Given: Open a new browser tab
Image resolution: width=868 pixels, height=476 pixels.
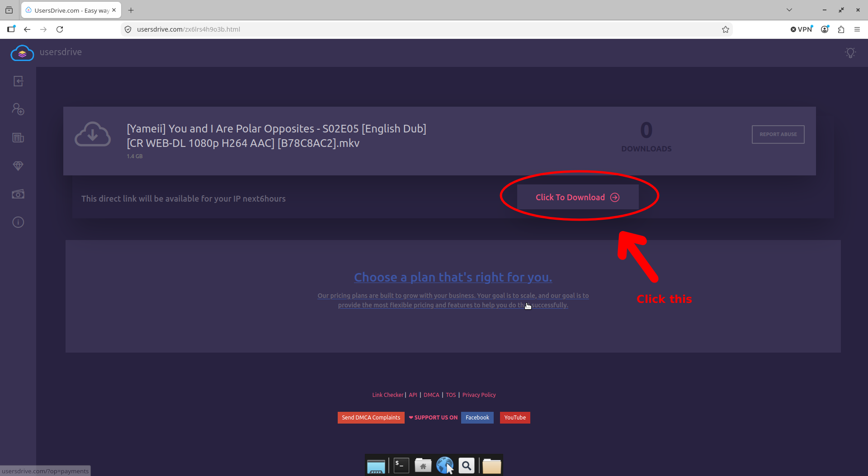Looking at the screenshot, I should (131, 10).
